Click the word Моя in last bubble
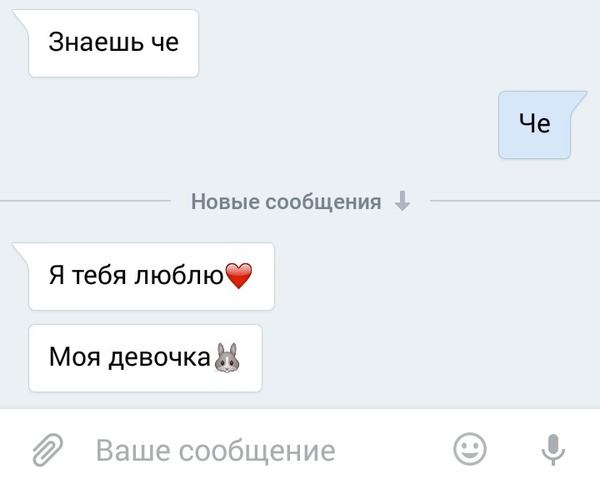Screen dimensions: 600x489 tap(75, 357)
